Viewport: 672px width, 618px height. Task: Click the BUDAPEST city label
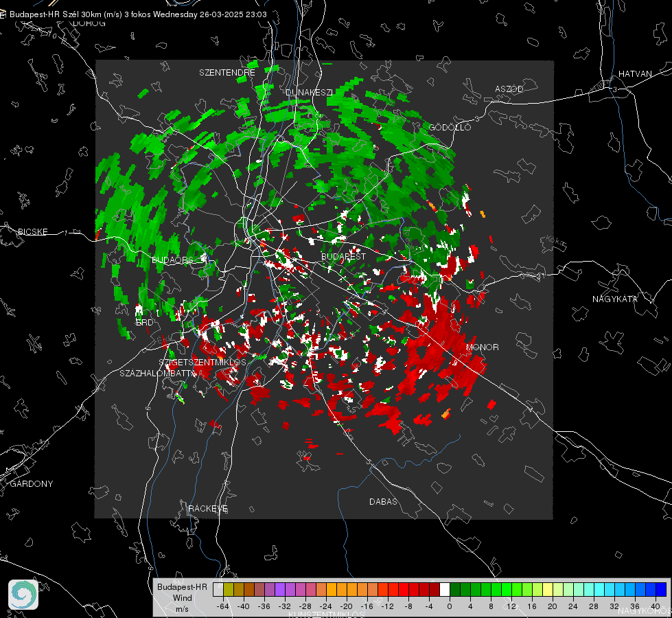(343, 256)
